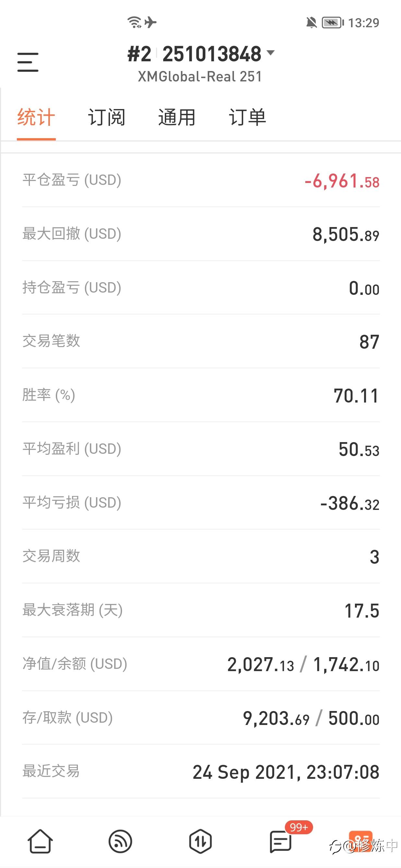Screen dimensions: 401x868
Task: Open the hamburger side menu
Action: click(x=28, y=62)
